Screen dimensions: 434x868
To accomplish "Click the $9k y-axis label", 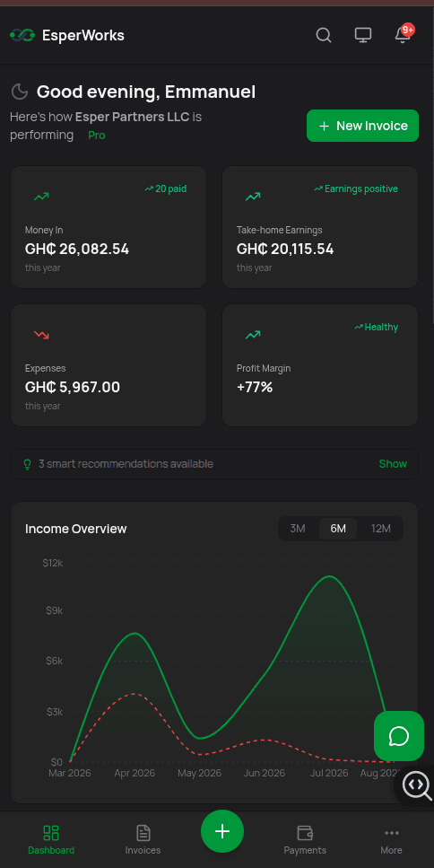I will click(54, 610).
